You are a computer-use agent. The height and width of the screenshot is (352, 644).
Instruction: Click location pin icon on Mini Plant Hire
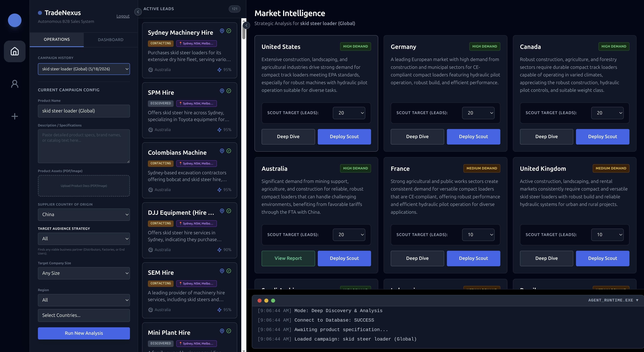point(222,331)
